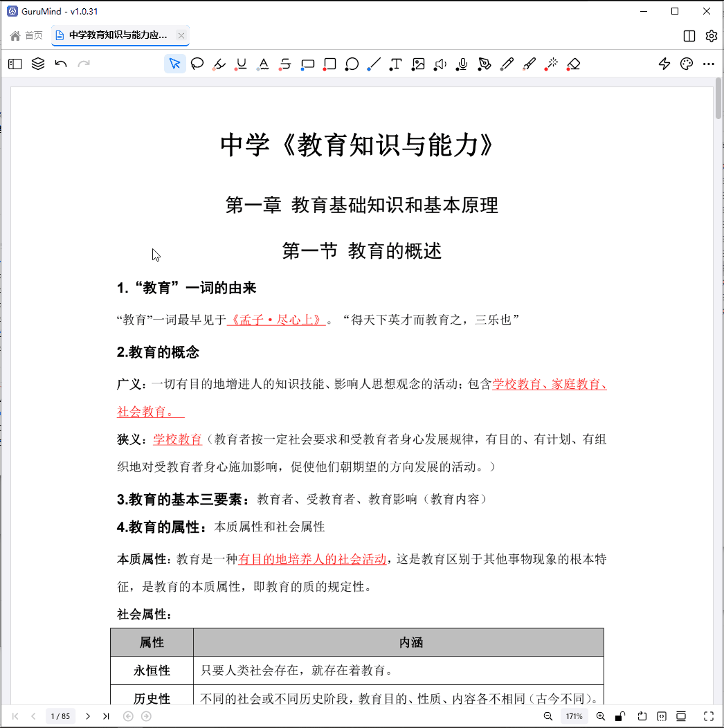Image resolution: width=724 pixels, height=728 pixels.
Task: Zoom out with the minus magnifier
Action: 548,716
